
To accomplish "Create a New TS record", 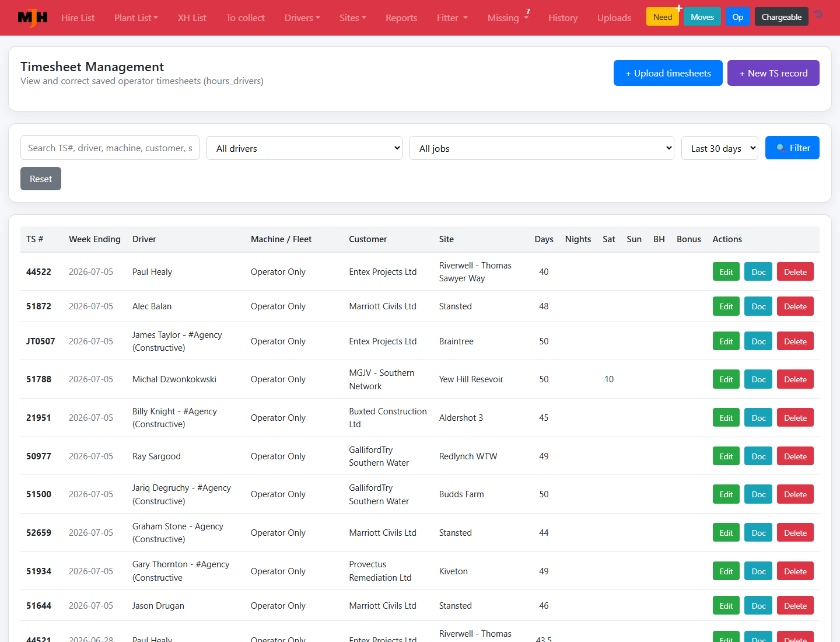I will tap(773, 73).
